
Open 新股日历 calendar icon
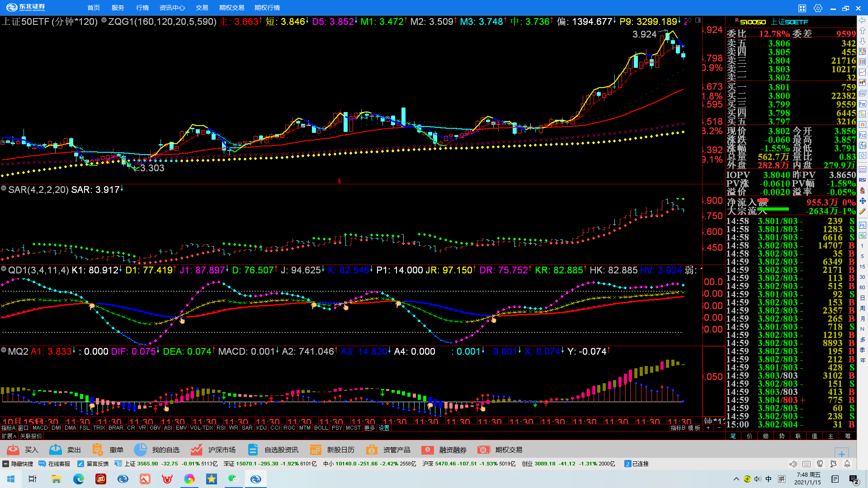click(x=316, y=450)
